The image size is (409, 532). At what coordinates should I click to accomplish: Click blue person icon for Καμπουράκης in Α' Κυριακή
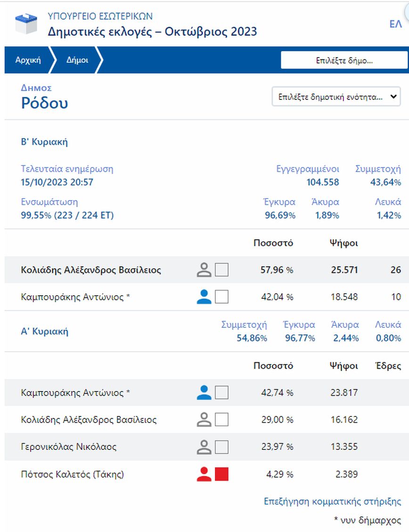(x=204, y=392)
